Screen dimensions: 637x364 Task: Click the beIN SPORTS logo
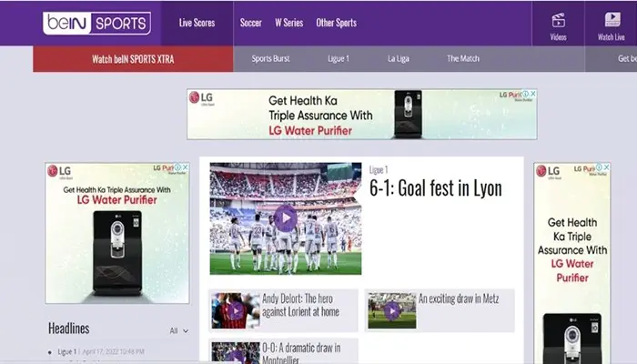click(x=96, y=23)
